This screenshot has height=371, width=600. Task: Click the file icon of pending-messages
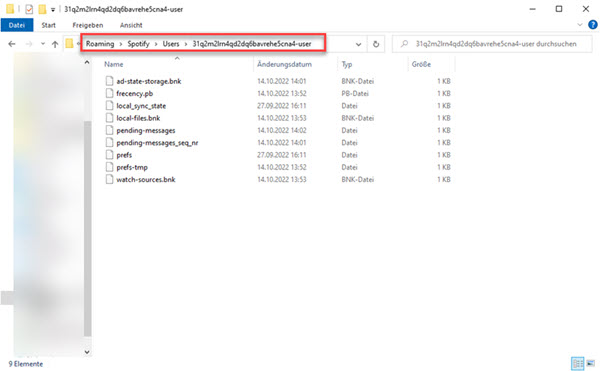click(109, 130)
